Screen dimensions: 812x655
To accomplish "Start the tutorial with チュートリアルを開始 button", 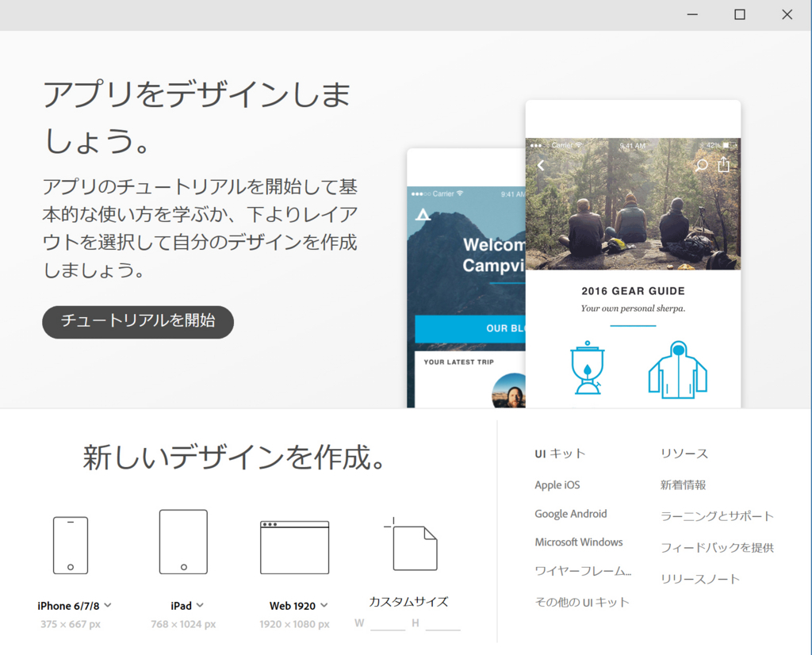I will 138,321.
